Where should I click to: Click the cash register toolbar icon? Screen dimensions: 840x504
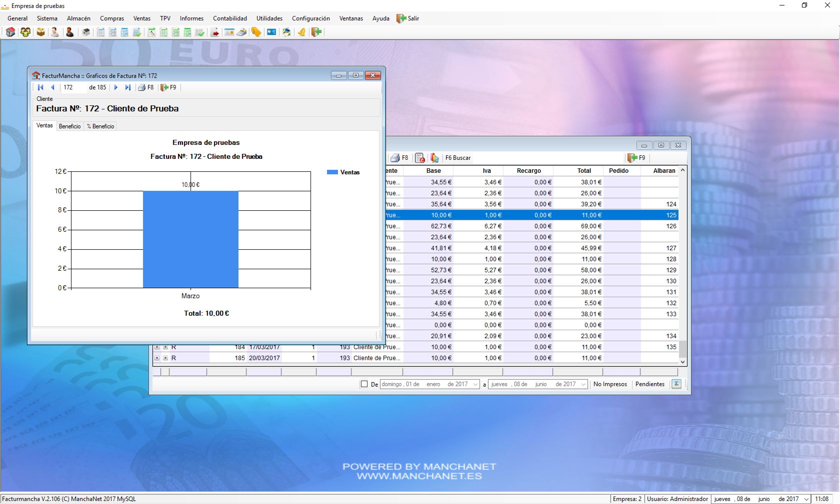point(241,32)
